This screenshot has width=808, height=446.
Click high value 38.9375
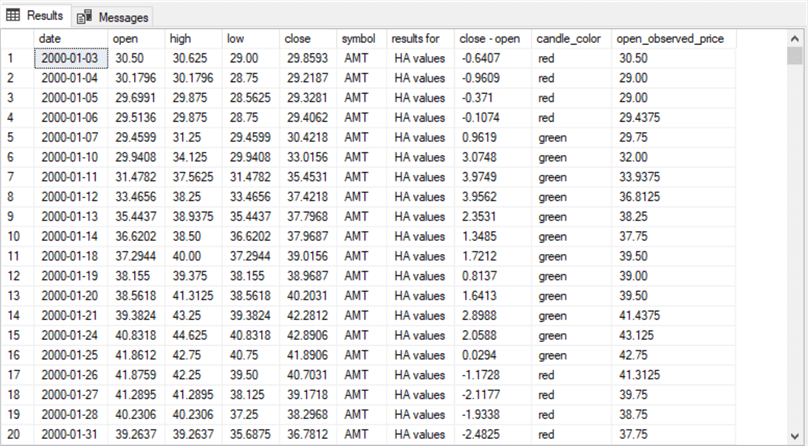click(x=193, y=217)
